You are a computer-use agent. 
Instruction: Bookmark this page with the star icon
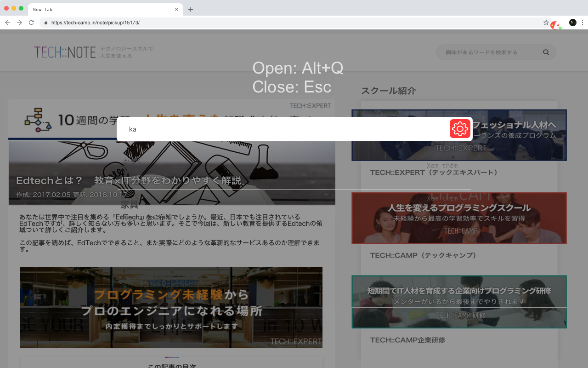click(x=546, y=23)
